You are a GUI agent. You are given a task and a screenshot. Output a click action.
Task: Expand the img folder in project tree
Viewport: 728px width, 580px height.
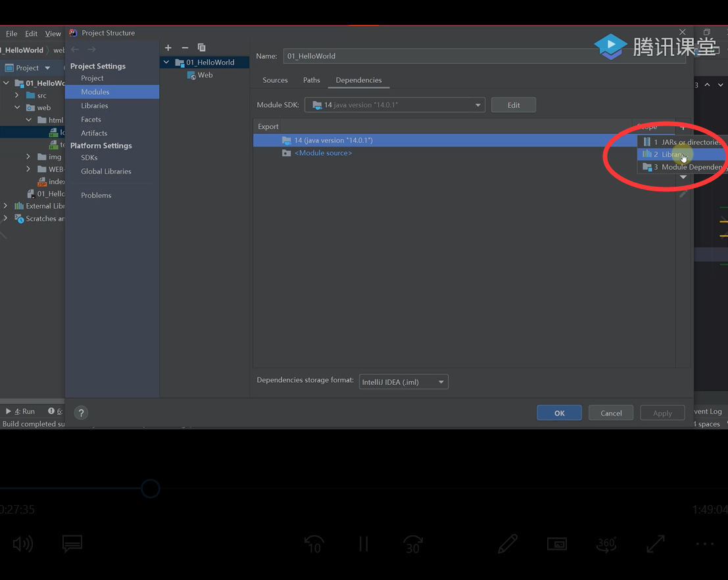(28, 157)
